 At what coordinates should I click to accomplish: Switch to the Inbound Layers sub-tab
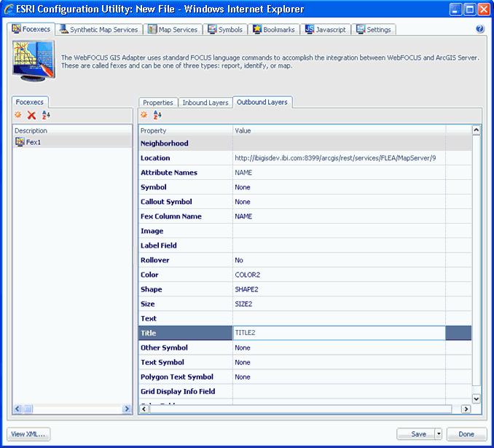tap(205, 103)
